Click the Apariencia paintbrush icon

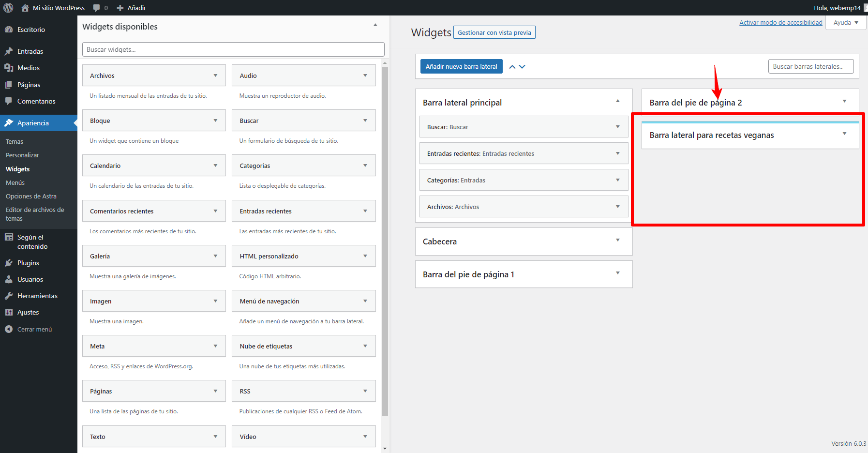click(9, 123)
